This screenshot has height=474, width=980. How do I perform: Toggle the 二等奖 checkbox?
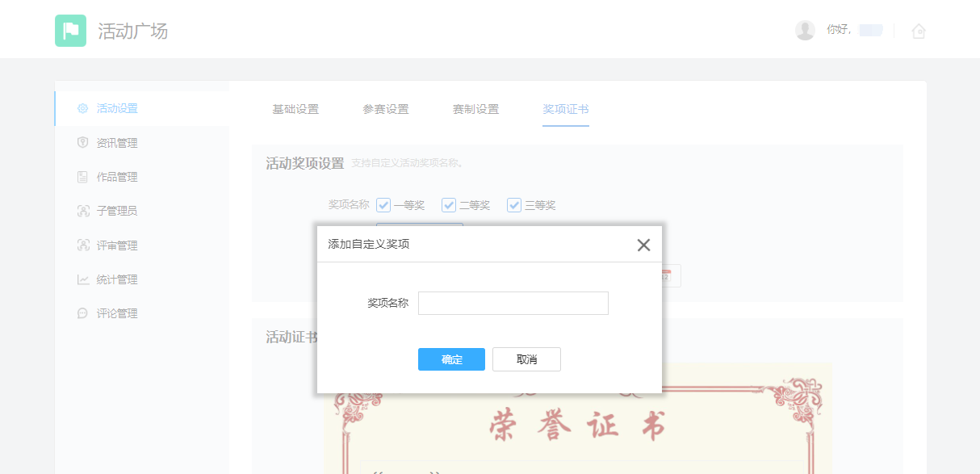449,205
